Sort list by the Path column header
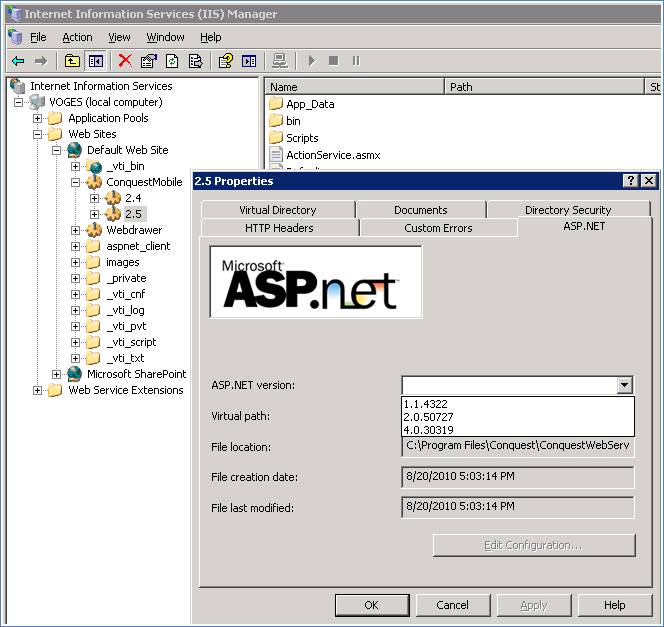 (x=544, y=87)
